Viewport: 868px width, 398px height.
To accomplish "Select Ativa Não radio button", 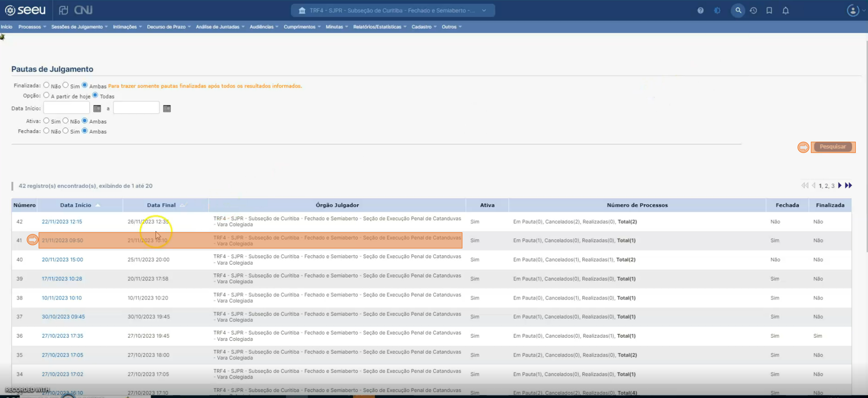I will pos(65,121).
